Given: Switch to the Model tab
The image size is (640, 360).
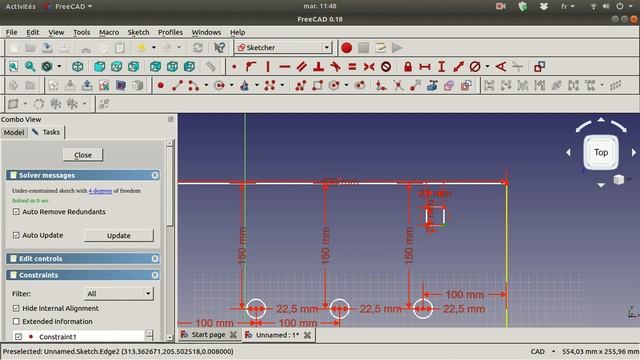Looking at the screenshot, I should pyautogui.click(x=14, y=132).
